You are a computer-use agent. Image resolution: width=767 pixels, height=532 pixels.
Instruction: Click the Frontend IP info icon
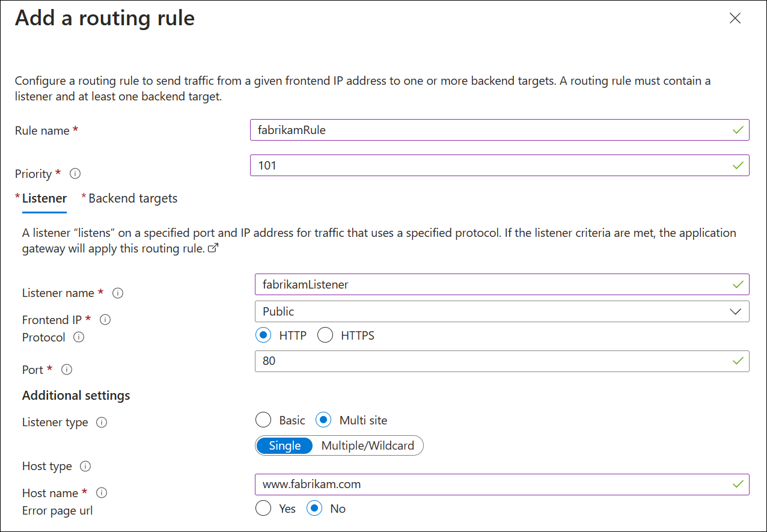tap(105, 320)
